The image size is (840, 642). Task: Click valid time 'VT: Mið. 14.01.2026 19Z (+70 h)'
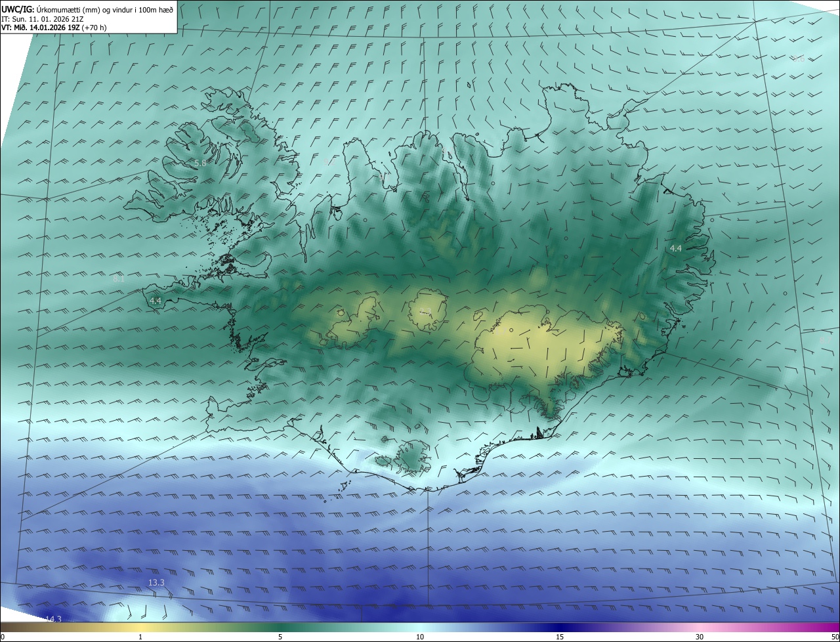coord(54,28)
